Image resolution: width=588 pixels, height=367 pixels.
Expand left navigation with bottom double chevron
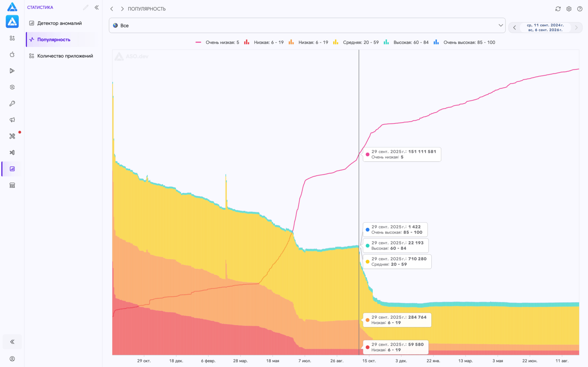click(x=12, y=342)
